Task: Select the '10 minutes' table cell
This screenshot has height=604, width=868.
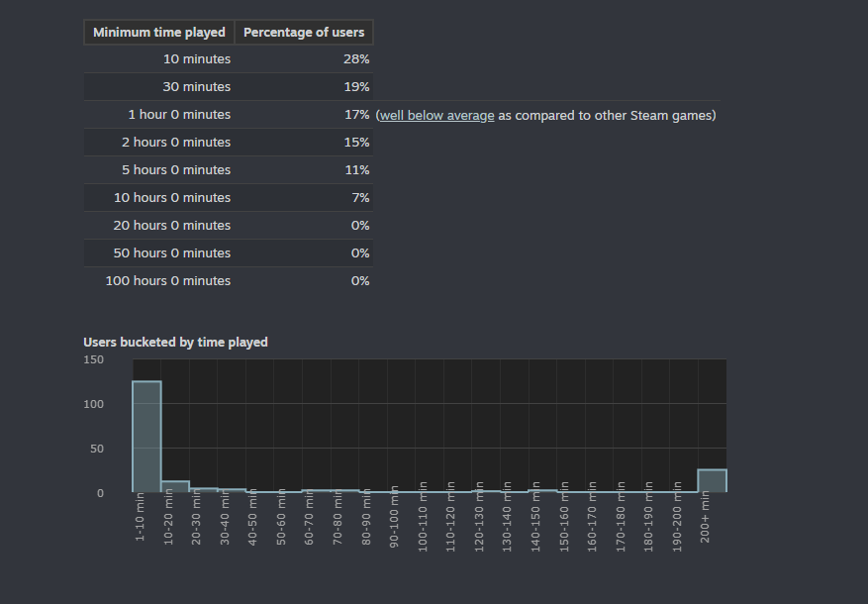Action: click(159, 58)
